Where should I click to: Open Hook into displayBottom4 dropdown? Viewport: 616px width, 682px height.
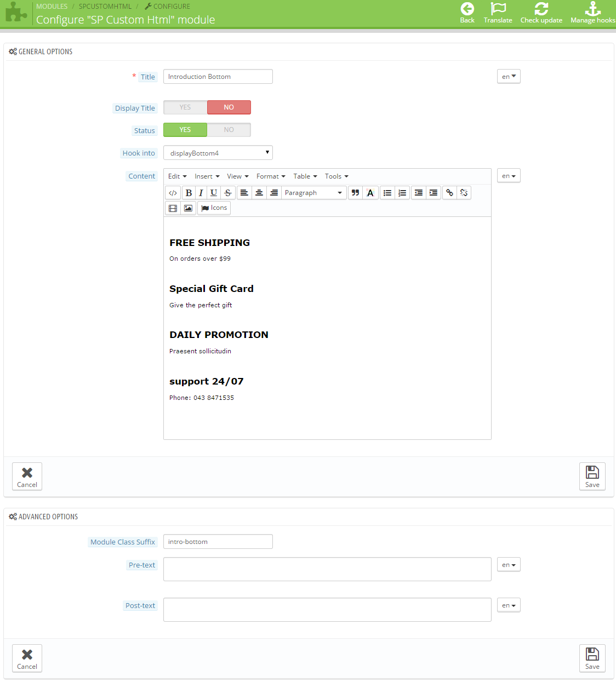coord(218,153)
